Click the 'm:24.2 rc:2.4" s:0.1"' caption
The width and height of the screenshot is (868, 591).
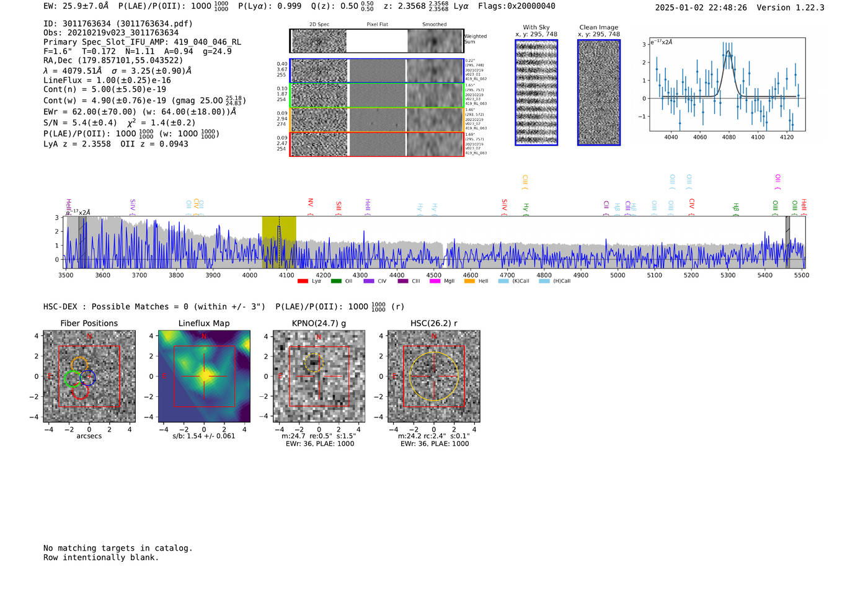[x=434, y=436]
